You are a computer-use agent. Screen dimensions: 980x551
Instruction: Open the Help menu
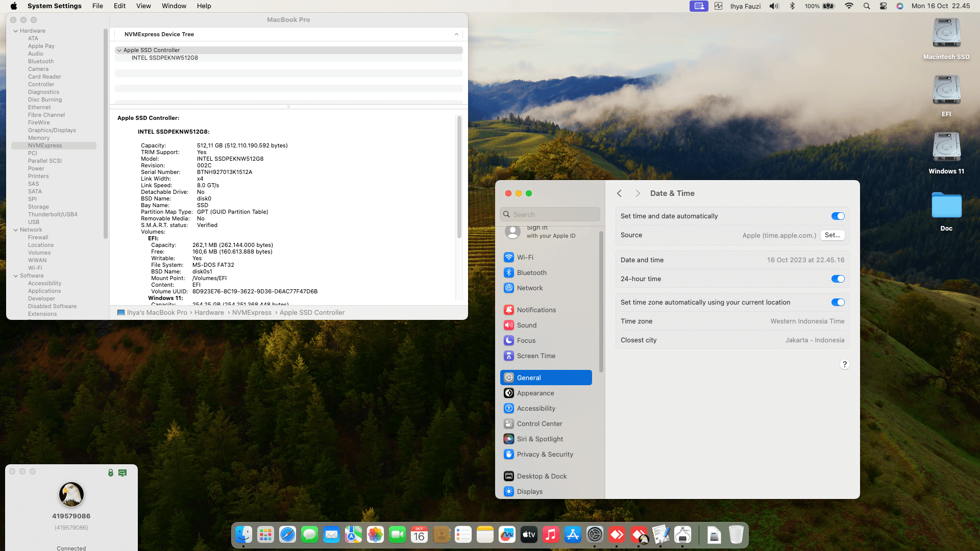pyautogui.click(x=204, y=6)
